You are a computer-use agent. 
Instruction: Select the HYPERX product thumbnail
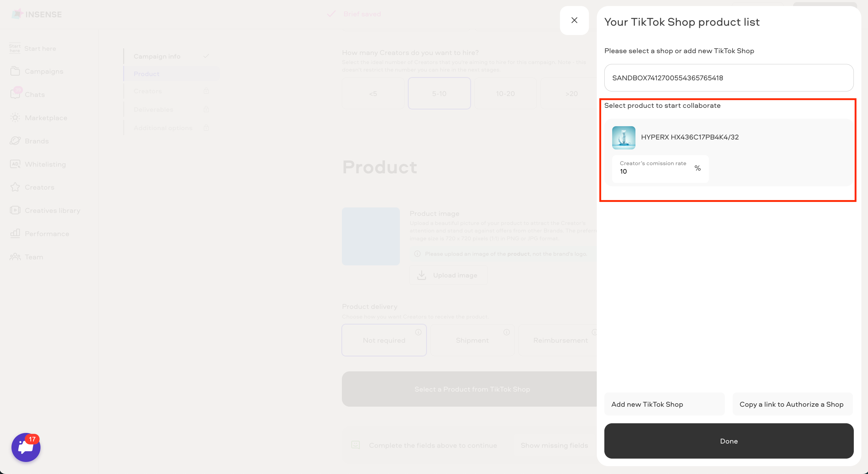tap(624, 137)
